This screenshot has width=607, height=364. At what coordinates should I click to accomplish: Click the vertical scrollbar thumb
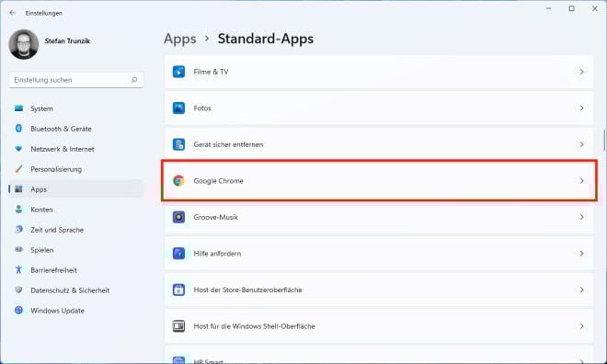[604, 141]
